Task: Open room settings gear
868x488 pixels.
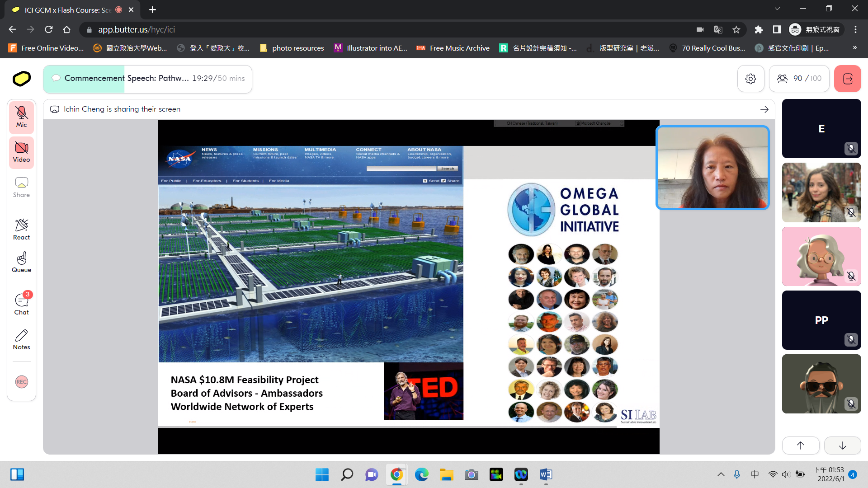Action: [750, 79]
